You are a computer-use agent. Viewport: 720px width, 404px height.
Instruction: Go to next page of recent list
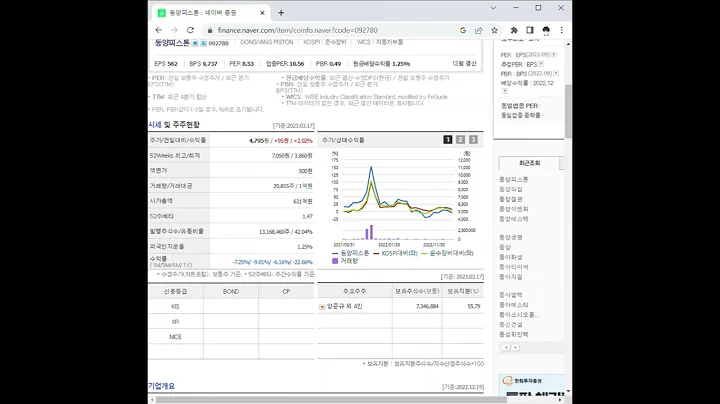click(515, 348)
